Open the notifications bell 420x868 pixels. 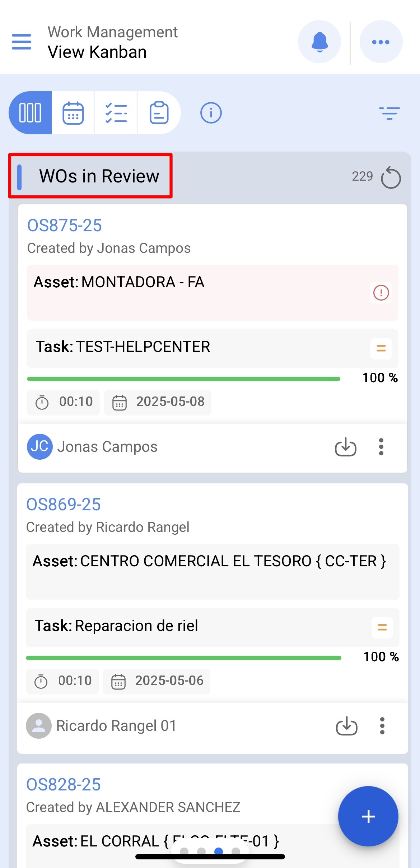point(319,42)
